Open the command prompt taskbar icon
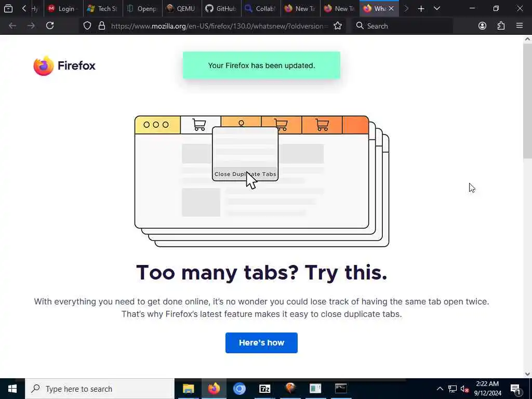532x399 pixels. [x=341, y=389]
